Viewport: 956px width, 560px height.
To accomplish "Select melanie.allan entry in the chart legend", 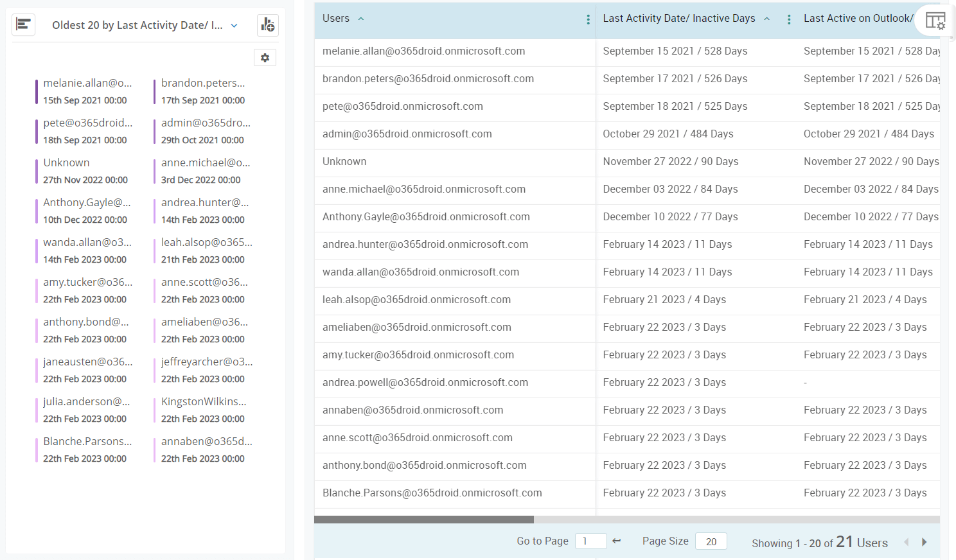I will pyautogui.click(x=87, y=83).
